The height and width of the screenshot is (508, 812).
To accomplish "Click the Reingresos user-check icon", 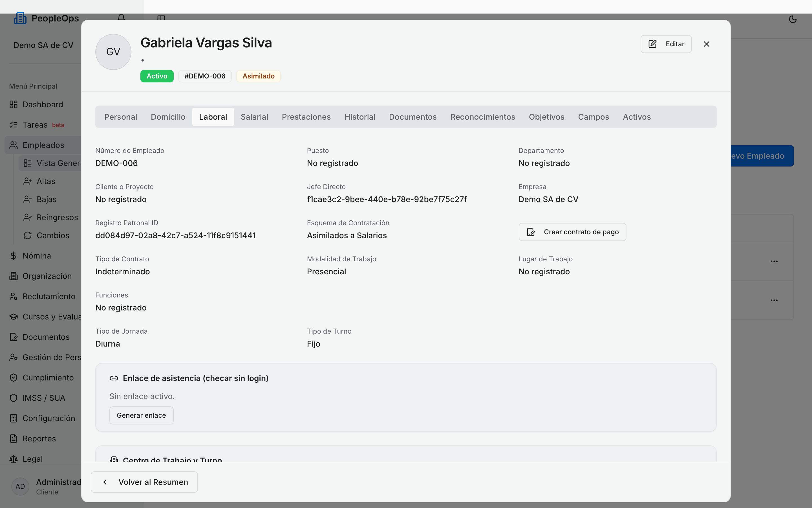I will tap(28, 218).
